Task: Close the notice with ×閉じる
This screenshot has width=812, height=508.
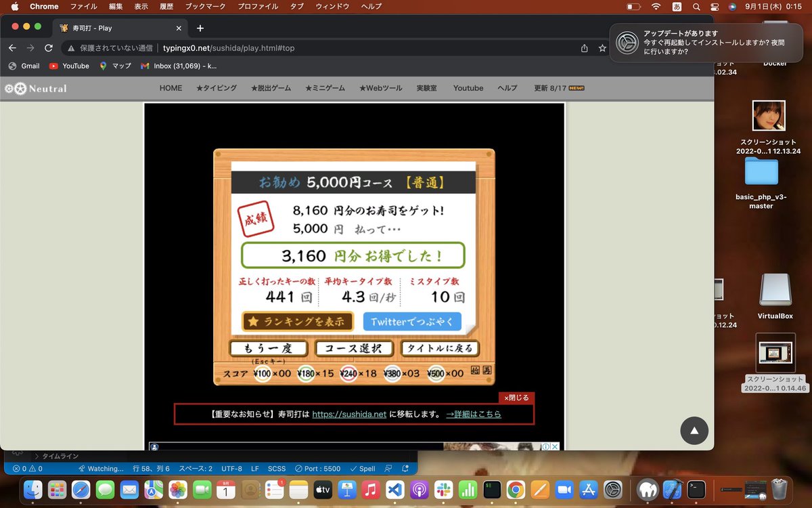Action: (x=516, y=398)
